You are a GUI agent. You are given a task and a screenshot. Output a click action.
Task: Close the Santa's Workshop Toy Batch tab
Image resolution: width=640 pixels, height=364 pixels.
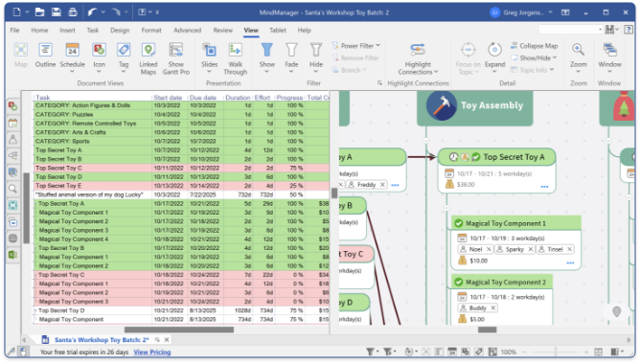pyautogui.click(x=167, y=339)
